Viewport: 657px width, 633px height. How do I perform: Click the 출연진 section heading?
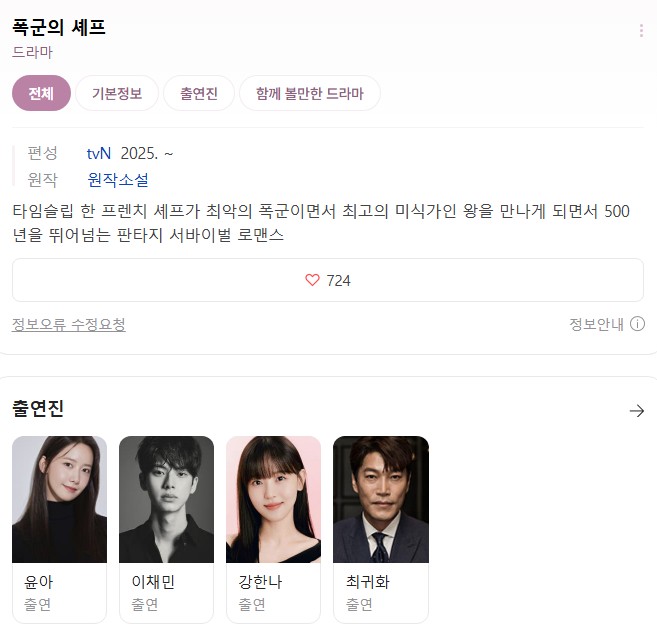point(38,408)
